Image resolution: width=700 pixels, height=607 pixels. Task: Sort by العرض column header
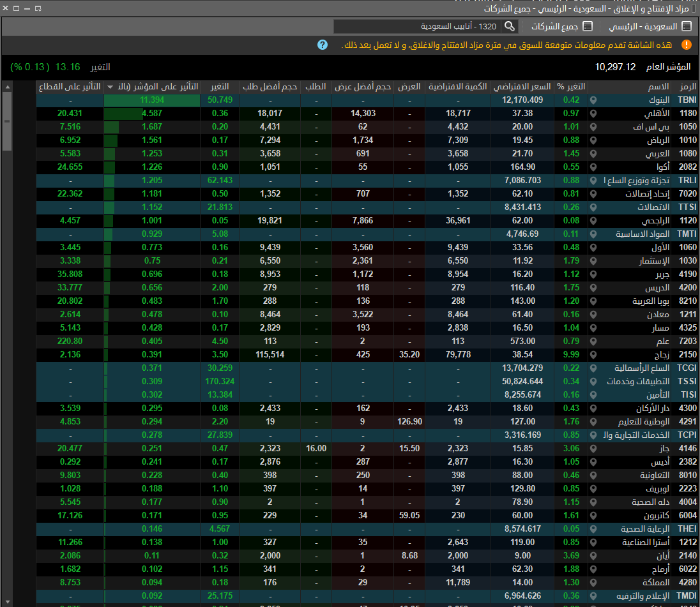tap(409, 87)
